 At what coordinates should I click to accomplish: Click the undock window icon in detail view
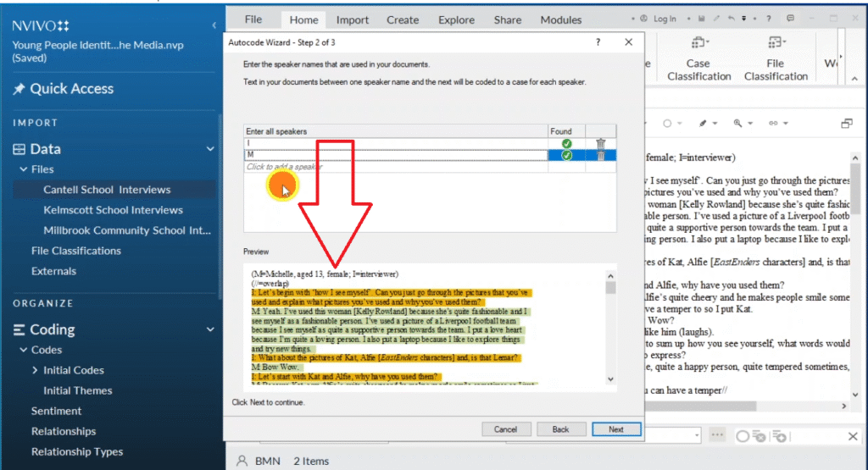pos(846,124)
